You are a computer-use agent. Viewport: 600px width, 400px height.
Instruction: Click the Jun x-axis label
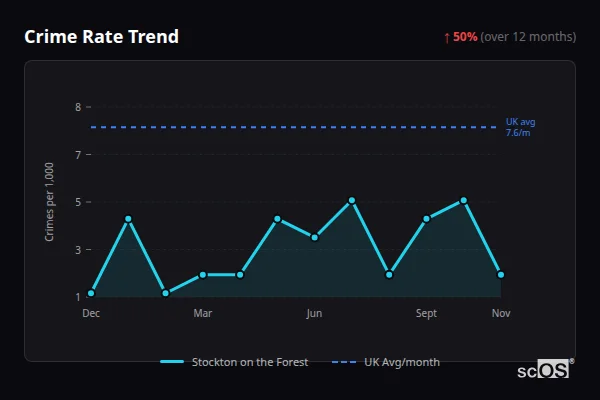click(x=315, y=313)
